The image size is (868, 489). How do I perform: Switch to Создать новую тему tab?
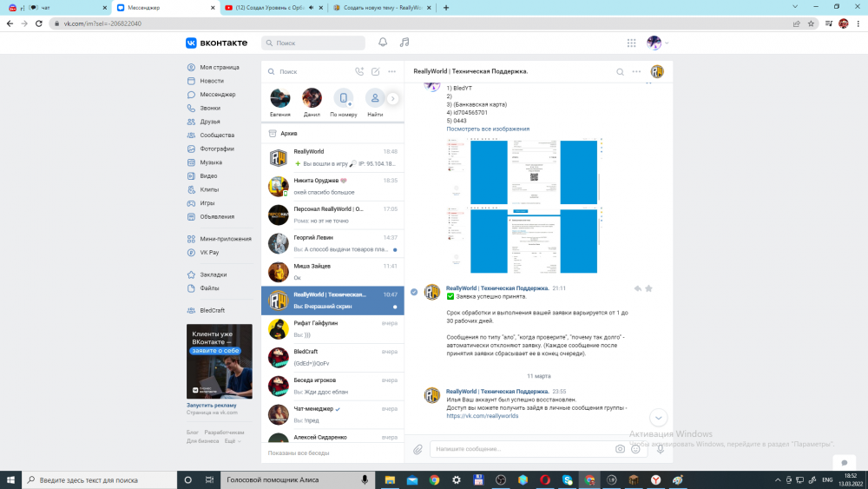point(383,8)
